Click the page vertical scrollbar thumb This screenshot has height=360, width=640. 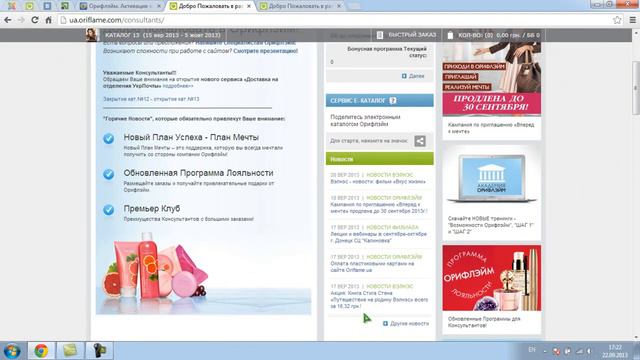[636, 88]
